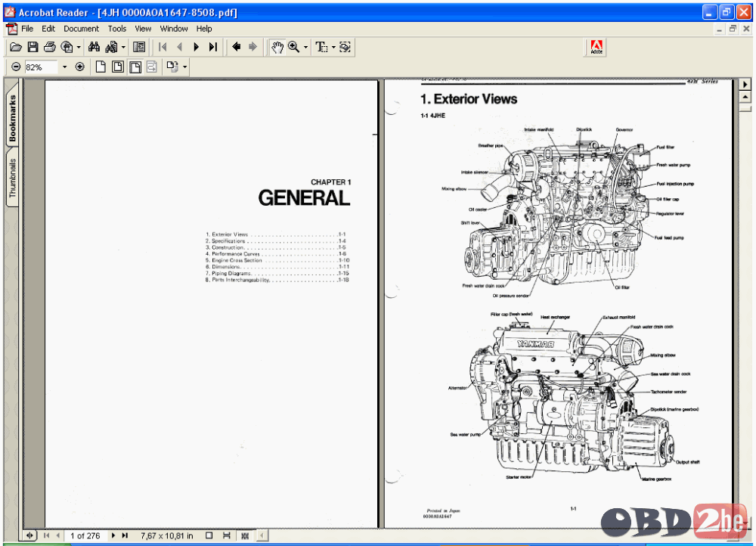Go to previous view with the black left arrow
The height and width of the screenshot is (546, 756).
[236, 47]
